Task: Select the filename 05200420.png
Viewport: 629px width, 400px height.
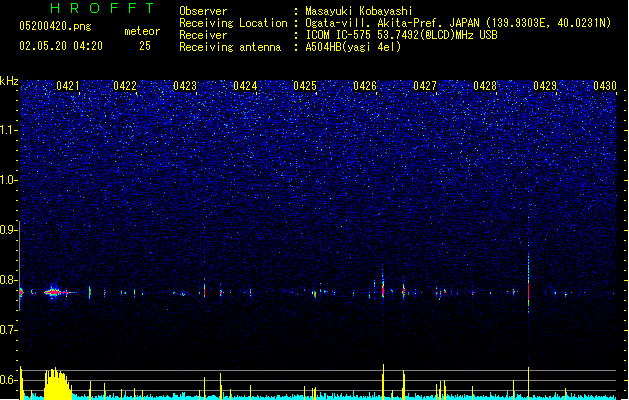Action: coord(55,26)
